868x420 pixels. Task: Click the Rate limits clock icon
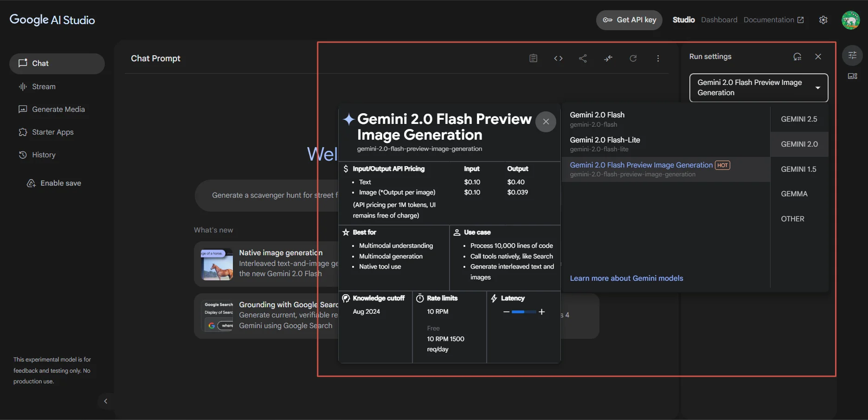coord(420,298)
